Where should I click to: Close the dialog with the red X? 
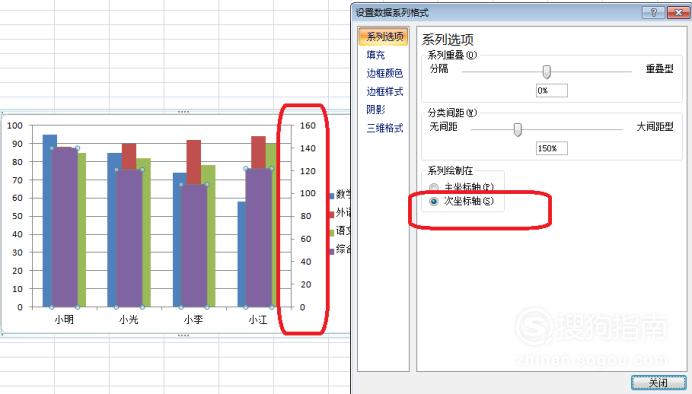click(x=678, y=12)
